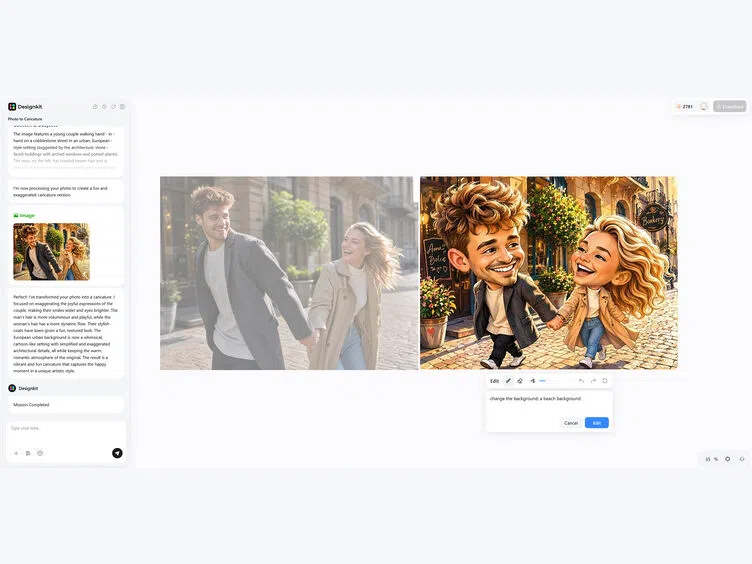Click the reset icon in Edit toolbar

[605, 381]
